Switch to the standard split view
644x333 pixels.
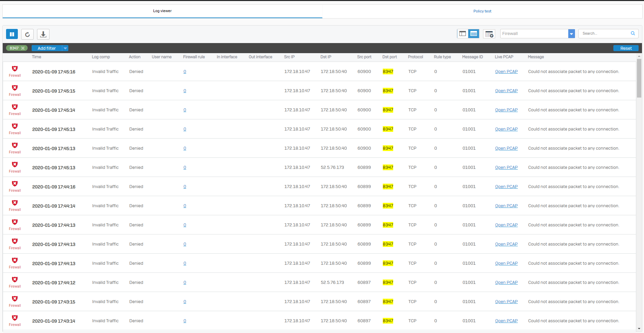point(463,34)
